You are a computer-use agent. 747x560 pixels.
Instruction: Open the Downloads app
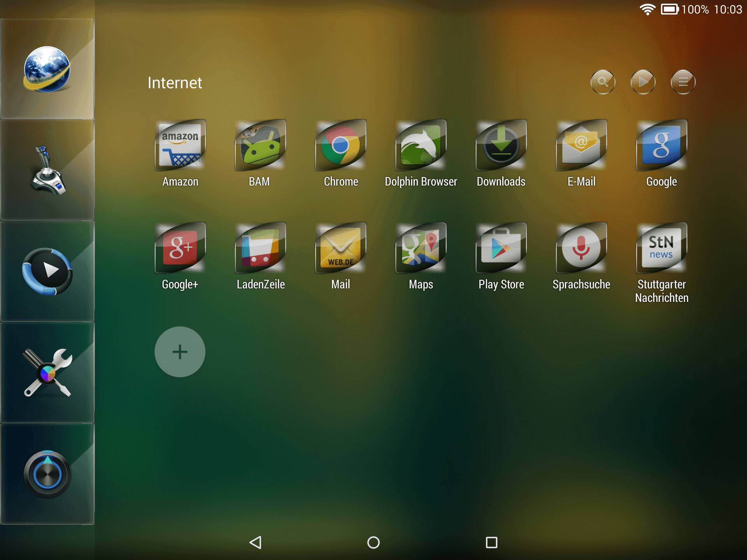(x=501, y=145)
